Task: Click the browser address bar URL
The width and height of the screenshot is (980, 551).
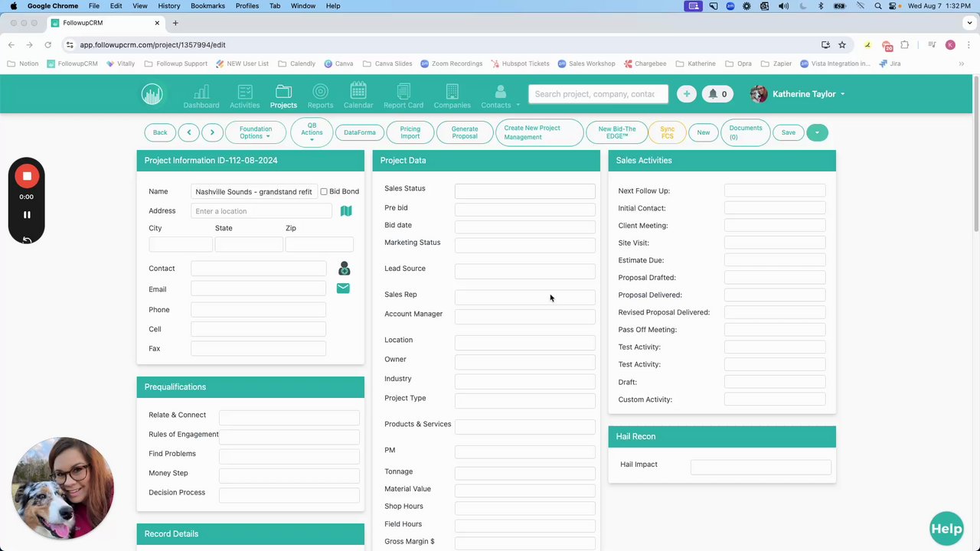Action: pyautogui.click(x=152, y=44)
